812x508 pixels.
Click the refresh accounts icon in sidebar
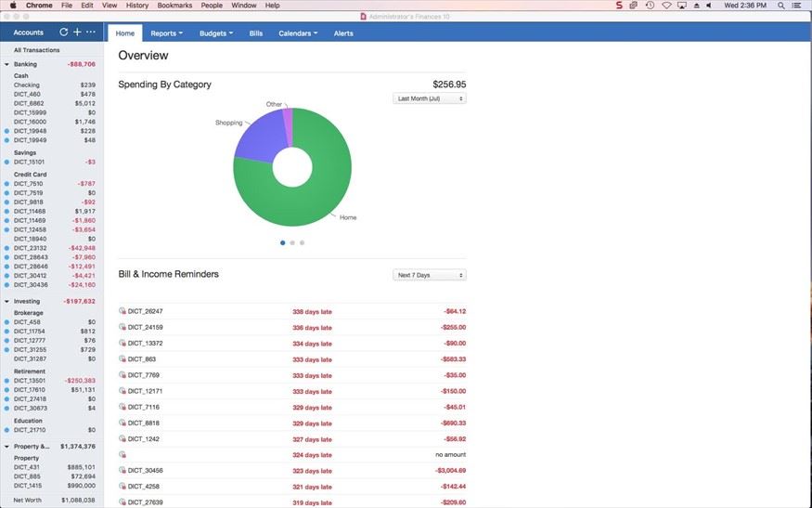[64, 33]
